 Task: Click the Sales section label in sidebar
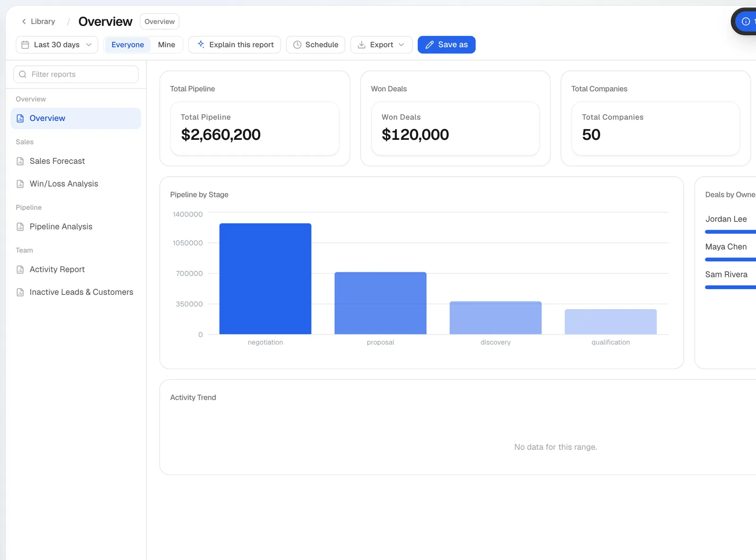25,142
